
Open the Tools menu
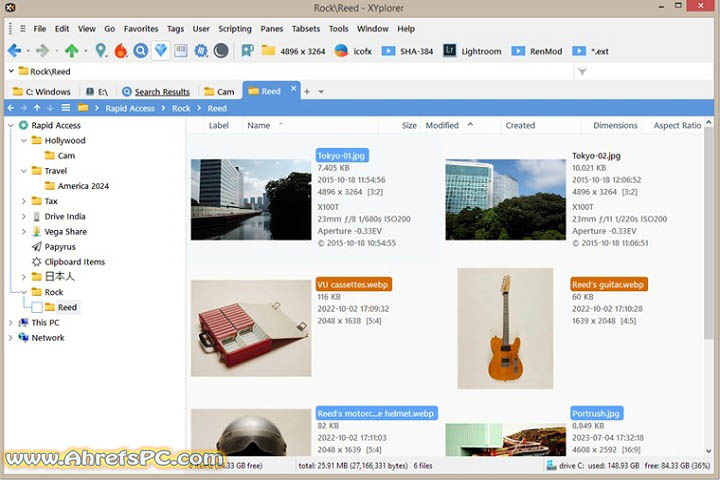[338, 28]
